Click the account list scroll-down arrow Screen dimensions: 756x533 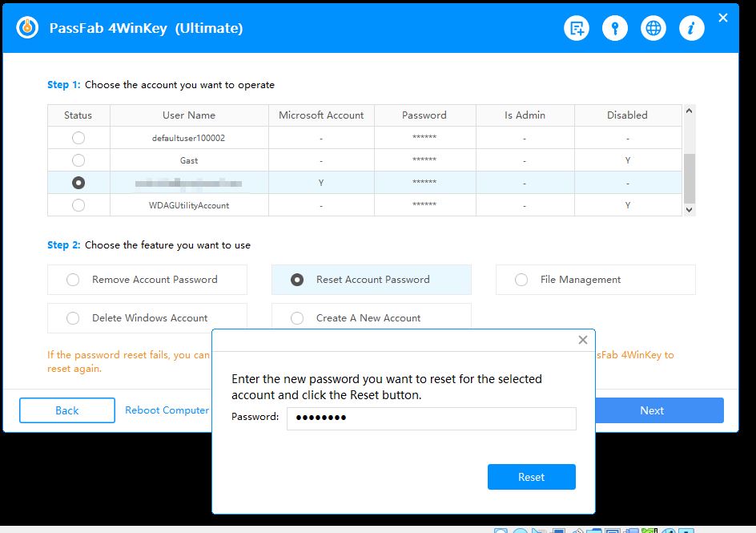(689, 210)
